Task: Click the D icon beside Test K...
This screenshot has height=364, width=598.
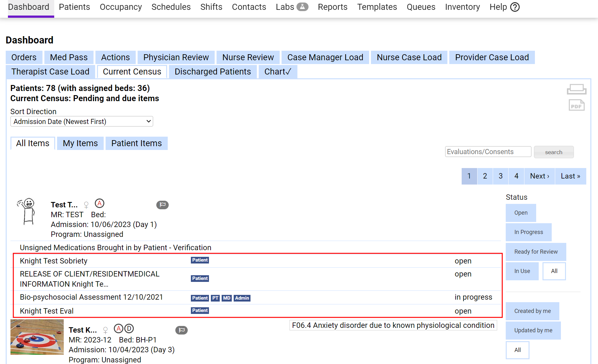Action: 129,328
